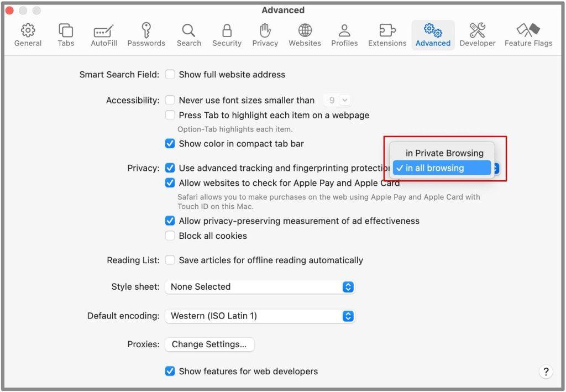Open the Default encoding dropdown
566x392 pixels.
click(x=260, y=316)
